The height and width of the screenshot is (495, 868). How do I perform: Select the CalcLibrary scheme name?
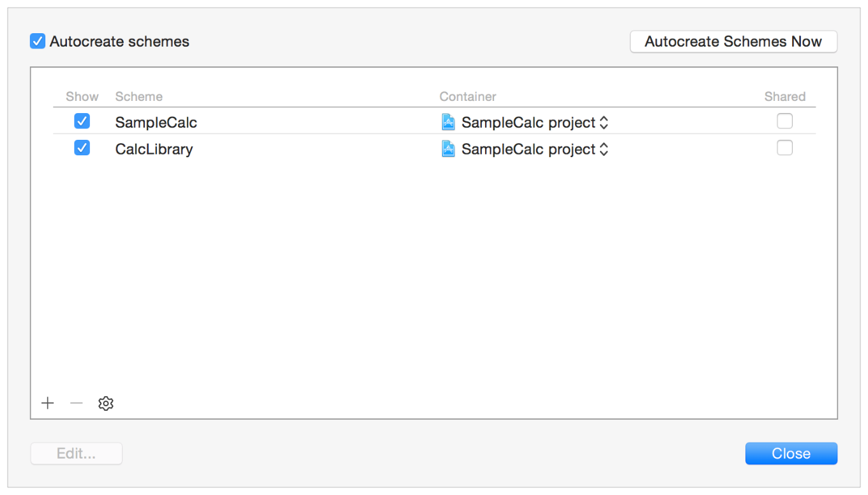coord(154,149)
